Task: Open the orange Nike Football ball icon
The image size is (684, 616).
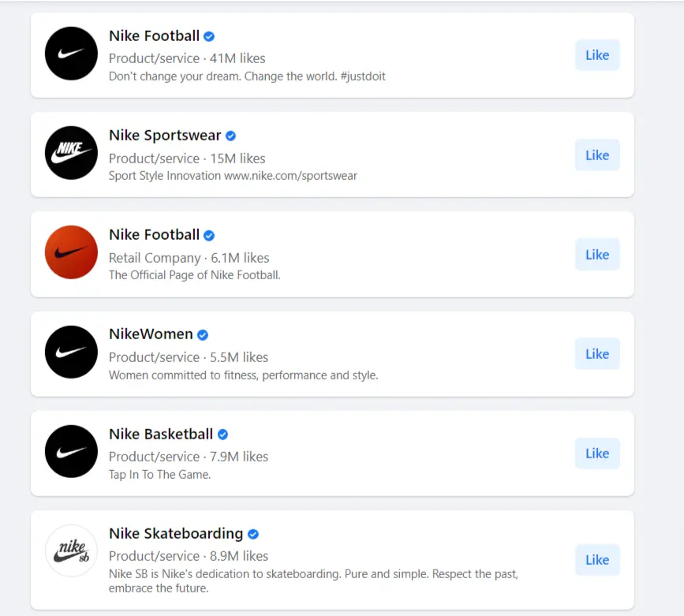Action: pyautogui.click(x=71, y=252)
